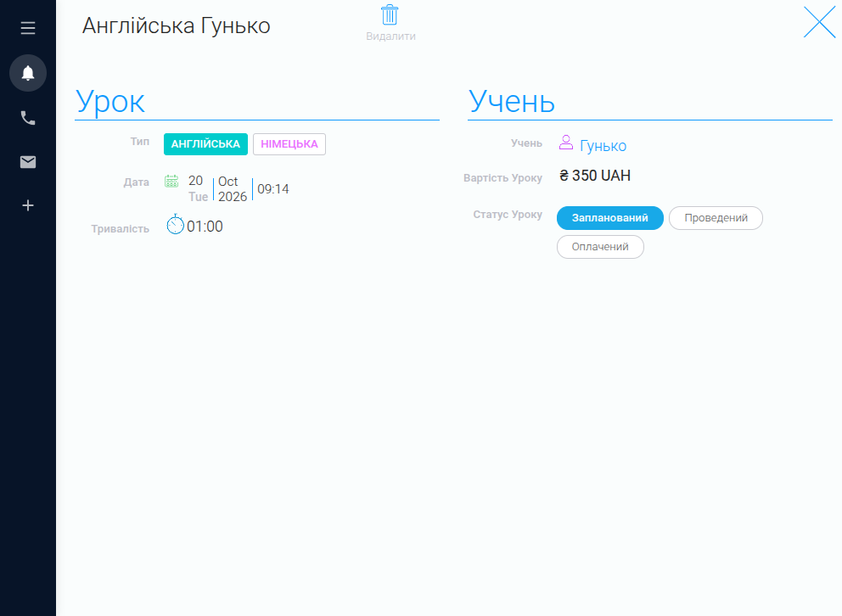The height and width of the screenshot is (616, 842).
Task: Set status to Запланований
Action: 610,218
